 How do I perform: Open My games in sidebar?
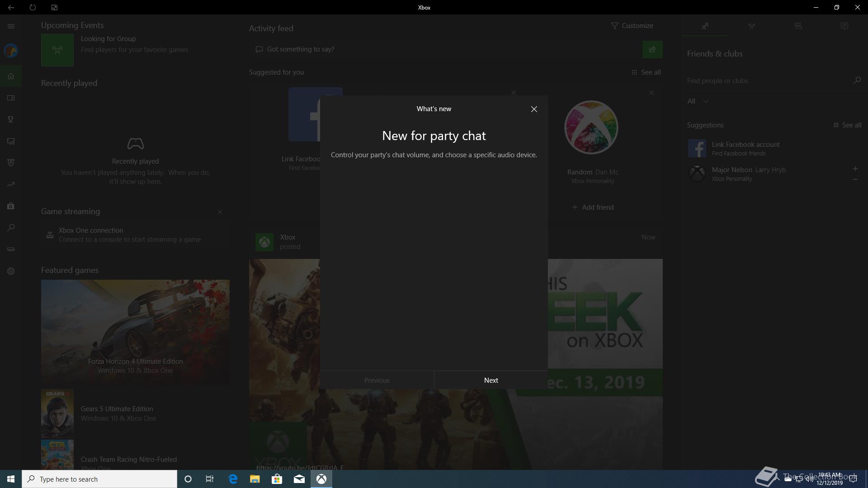click(x=11, y=98)
